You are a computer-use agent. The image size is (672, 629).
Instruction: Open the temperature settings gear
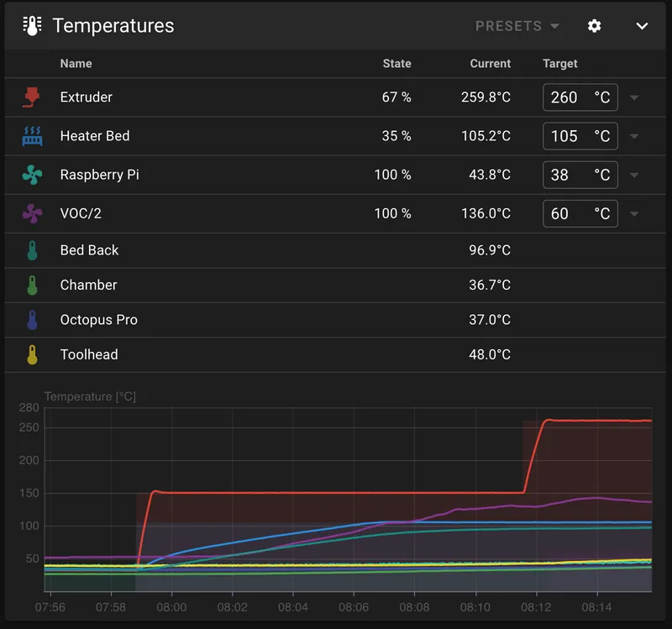[x=594, y=26]
